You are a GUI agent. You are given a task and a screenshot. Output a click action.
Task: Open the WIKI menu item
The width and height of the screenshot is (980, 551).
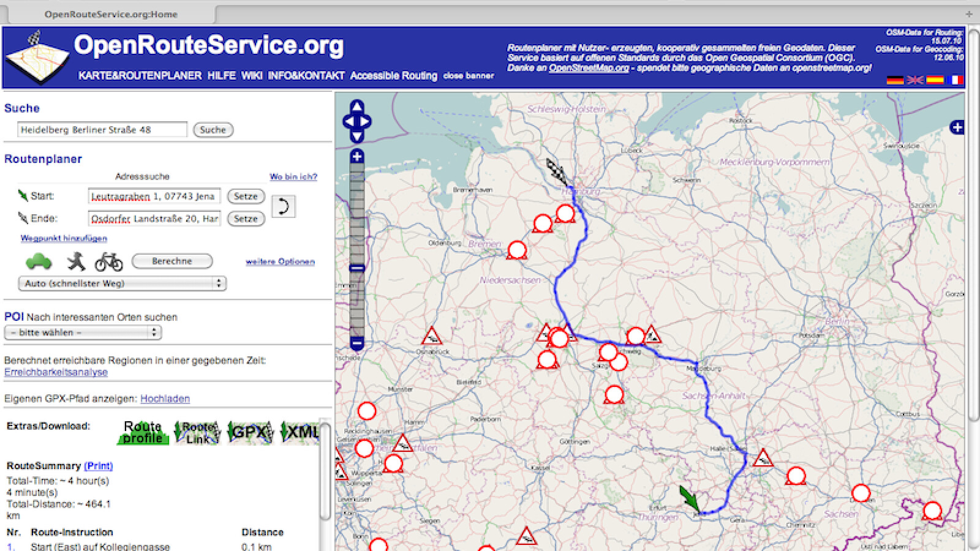(x=252, y=76)
